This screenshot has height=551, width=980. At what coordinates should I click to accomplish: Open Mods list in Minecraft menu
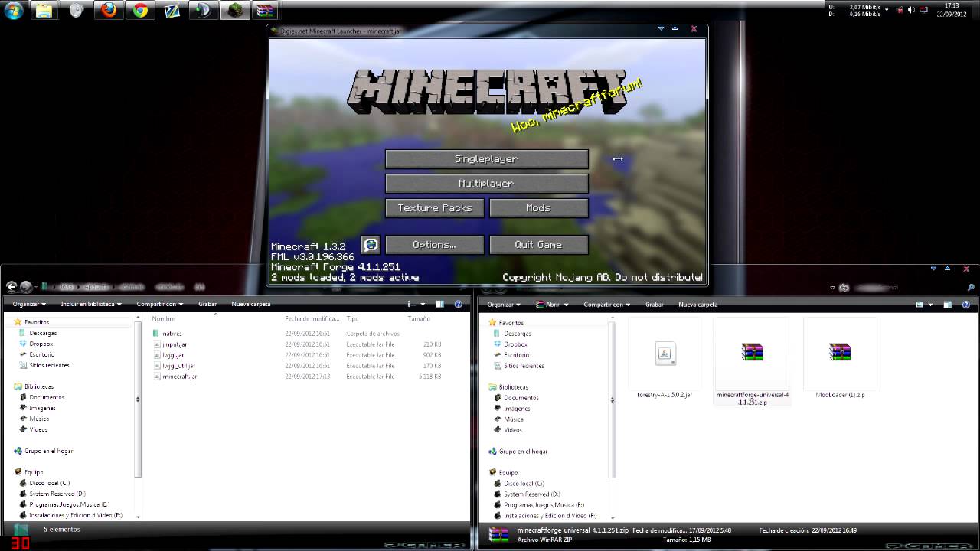(539, 208)
